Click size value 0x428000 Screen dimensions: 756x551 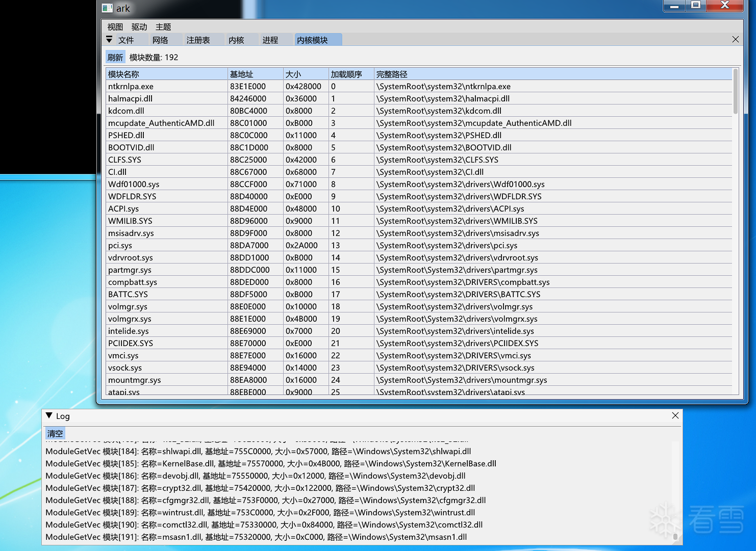(304, 86)
